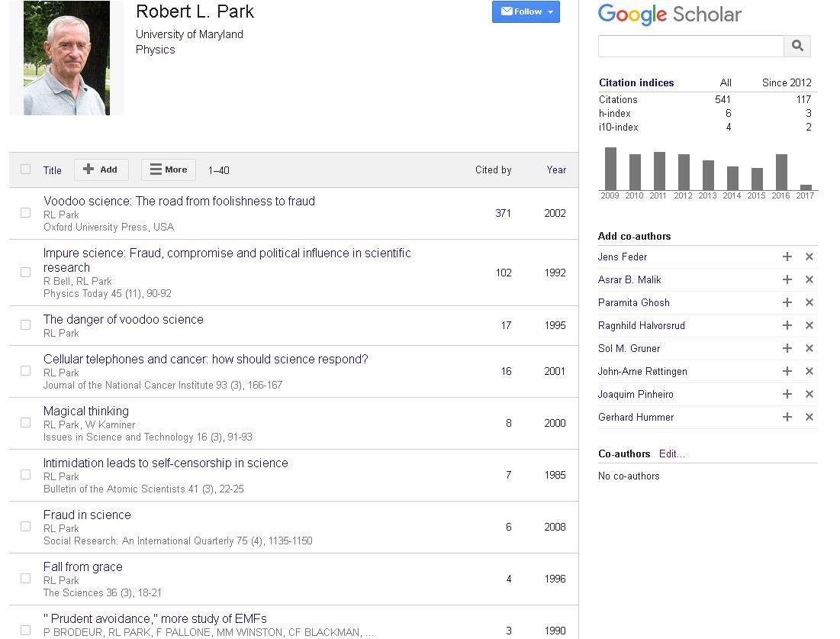Dismiss Sol M. Gruner suggestion

tap(809, 348)
